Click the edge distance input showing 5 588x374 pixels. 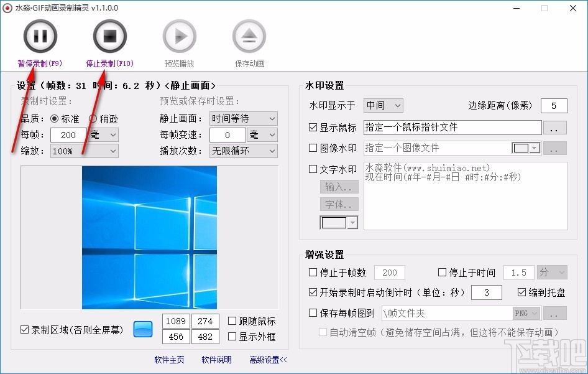pos(554,106)
